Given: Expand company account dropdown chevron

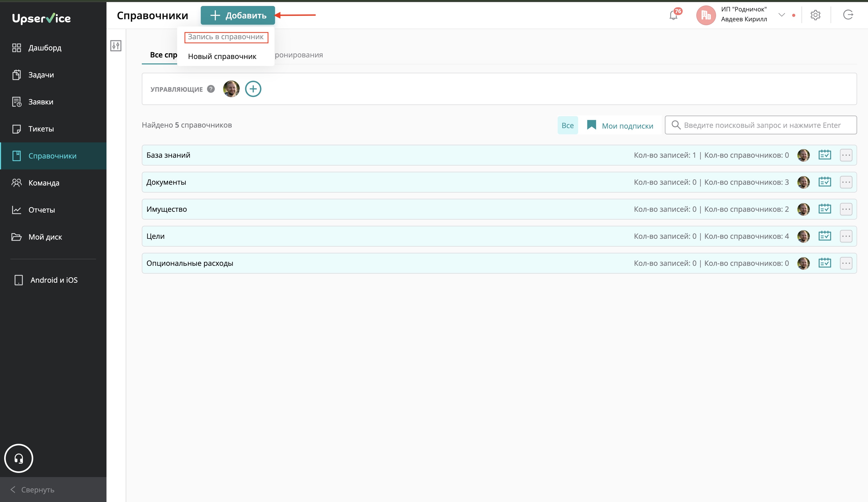Looking at the screenshot, I should [x=782, y=15].
